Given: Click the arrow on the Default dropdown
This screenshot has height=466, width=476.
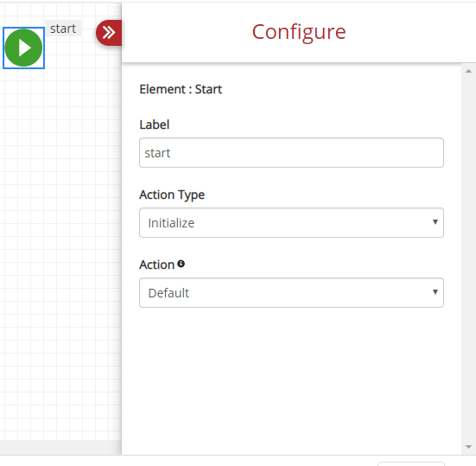Looking at the screenshot, I should pyautogui.click(x=435, y=292).
